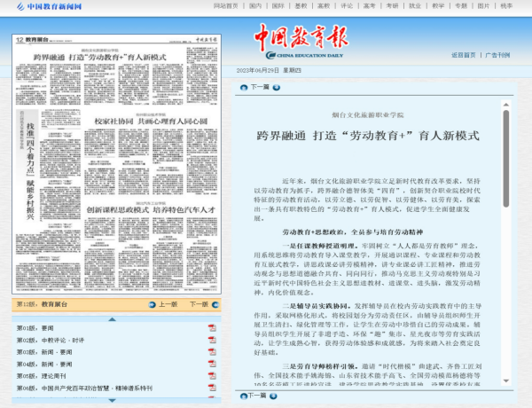Open PDF icon for 第06版 精神谱系特刊
The width and height of the screenshot is (532, 408).
click(x=212, y=388)
